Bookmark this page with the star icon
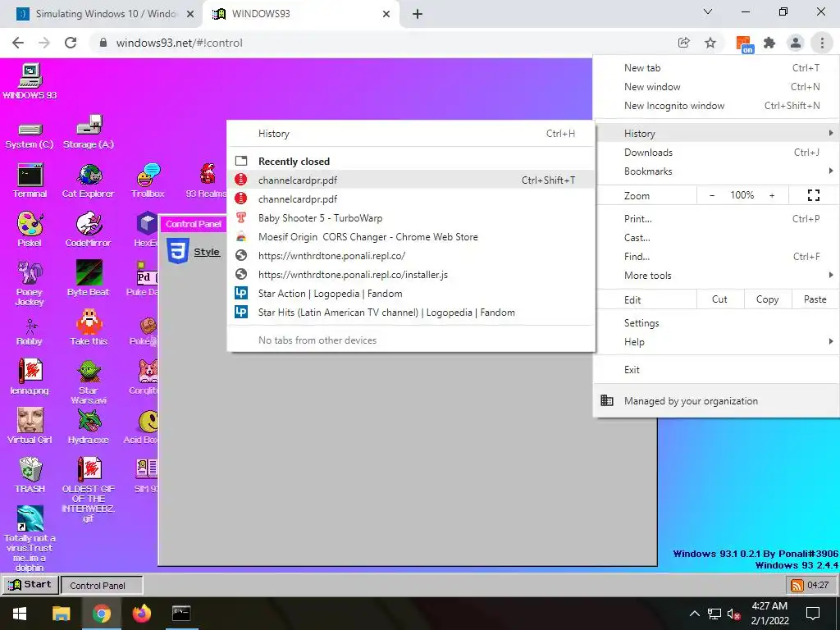The width and height of the screenshot is (840, 630). click(710, 43)
